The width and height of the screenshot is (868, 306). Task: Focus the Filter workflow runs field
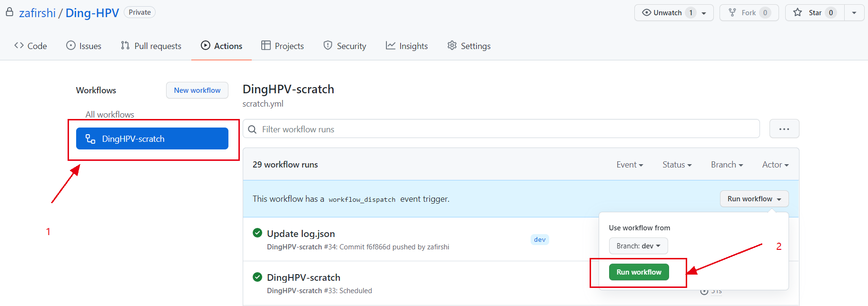tap(501, 129)
